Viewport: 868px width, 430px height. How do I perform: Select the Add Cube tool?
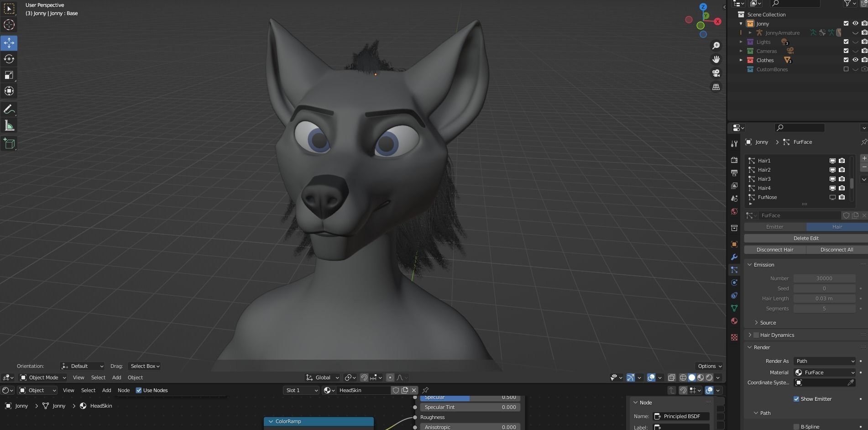point(9,144)
